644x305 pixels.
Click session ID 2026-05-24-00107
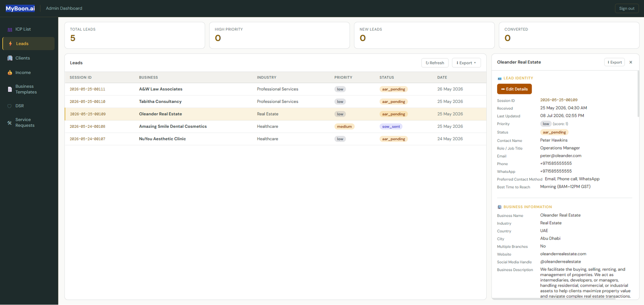(87, 139)
